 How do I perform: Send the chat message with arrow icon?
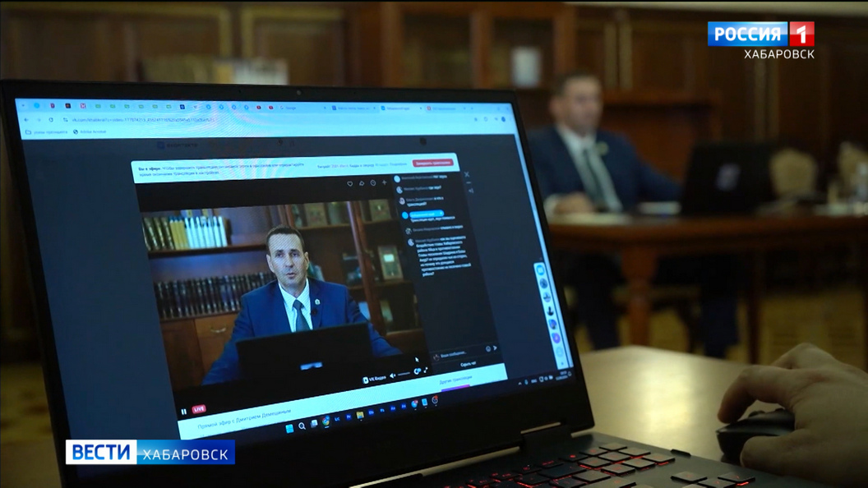click(495, 348)
